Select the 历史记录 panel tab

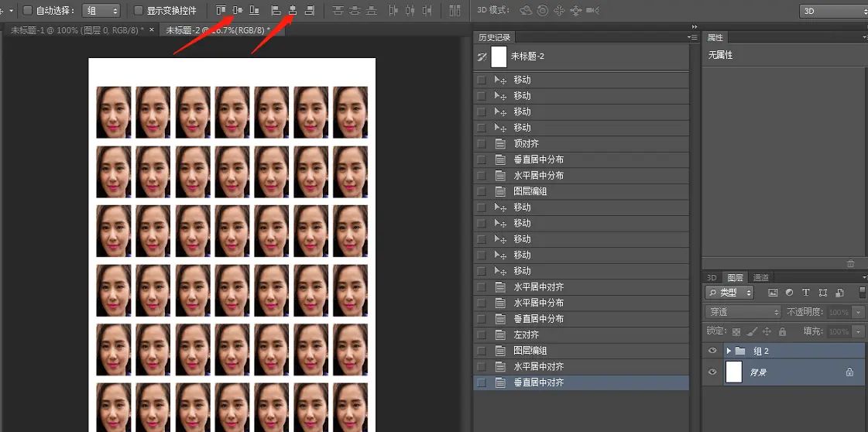(x=494, y=37)
